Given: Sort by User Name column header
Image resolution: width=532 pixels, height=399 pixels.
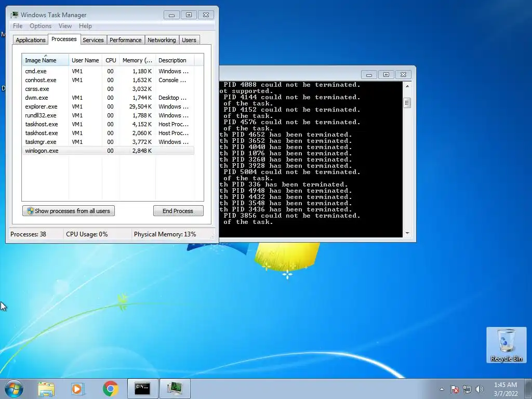Looking at the screenshot, I should [x=86, y=60].
